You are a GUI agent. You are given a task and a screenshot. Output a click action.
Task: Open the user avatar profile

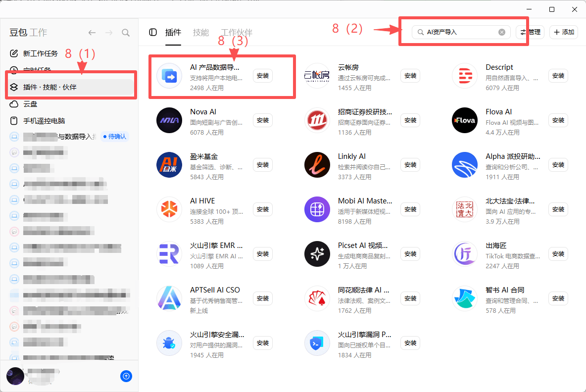[15, 376]
